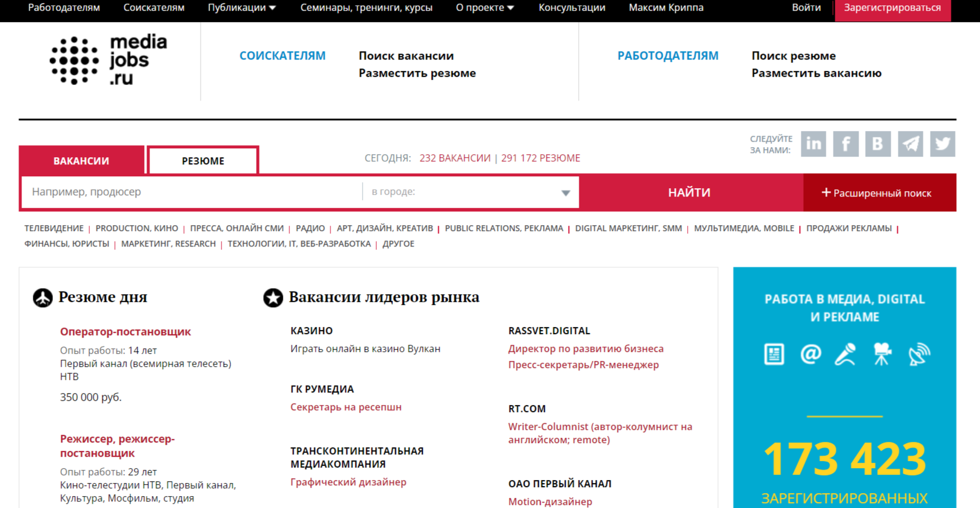Click the ГК РУМЕДИА company name
This screenshot has width=980, height=508.
click(x=322, y=389)
